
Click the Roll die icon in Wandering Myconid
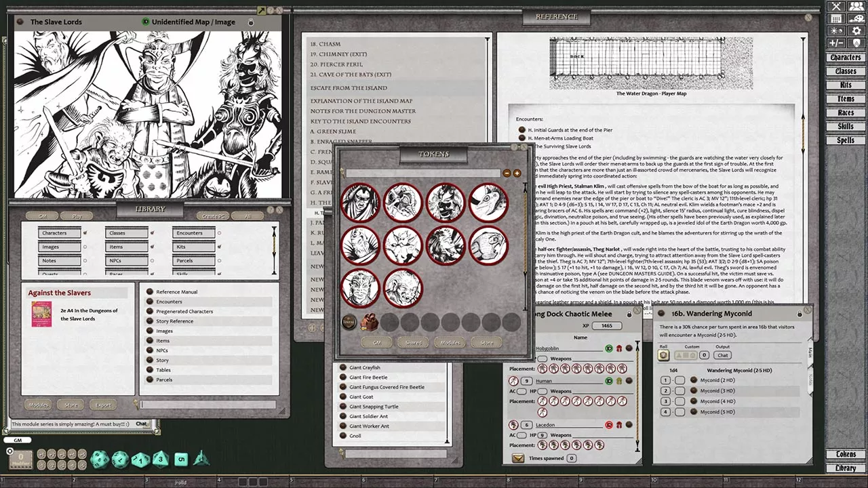[664, 355]
